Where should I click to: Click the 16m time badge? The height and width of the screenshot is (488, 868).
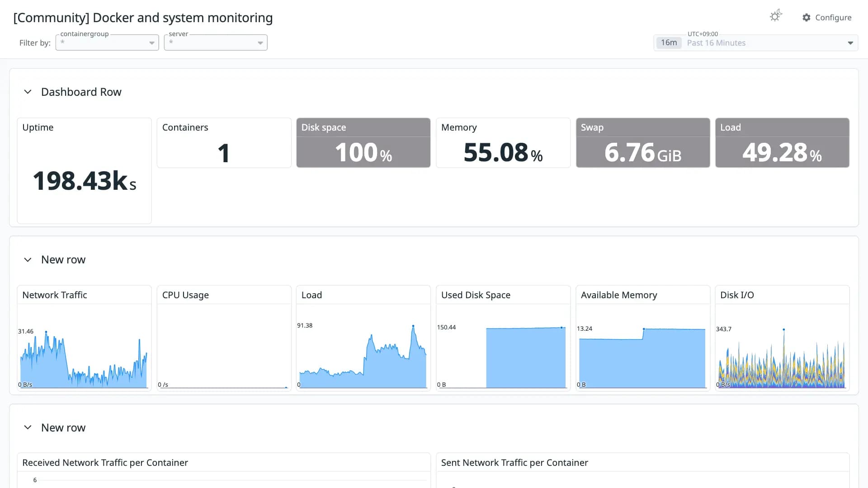[669, 42]
